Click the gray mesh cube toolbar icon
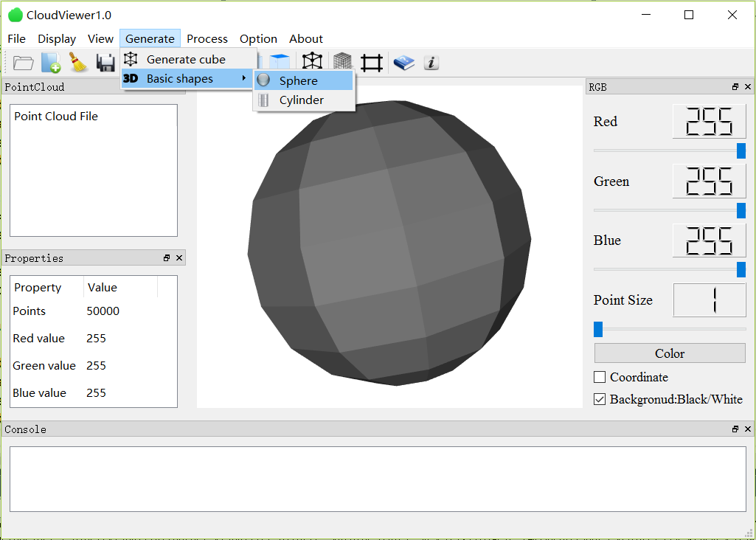Screen dimensions: 756x540 coord(342,63)
